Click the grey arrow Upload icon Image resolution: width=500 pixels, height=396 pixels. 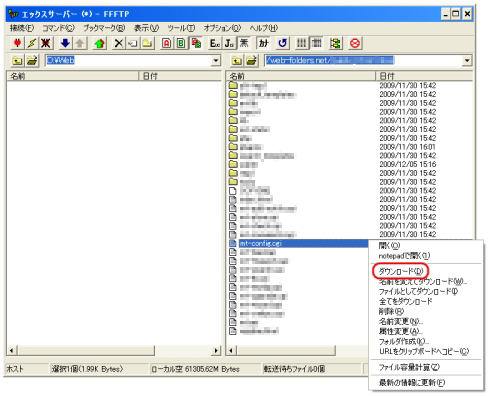[x=80, y=43]
